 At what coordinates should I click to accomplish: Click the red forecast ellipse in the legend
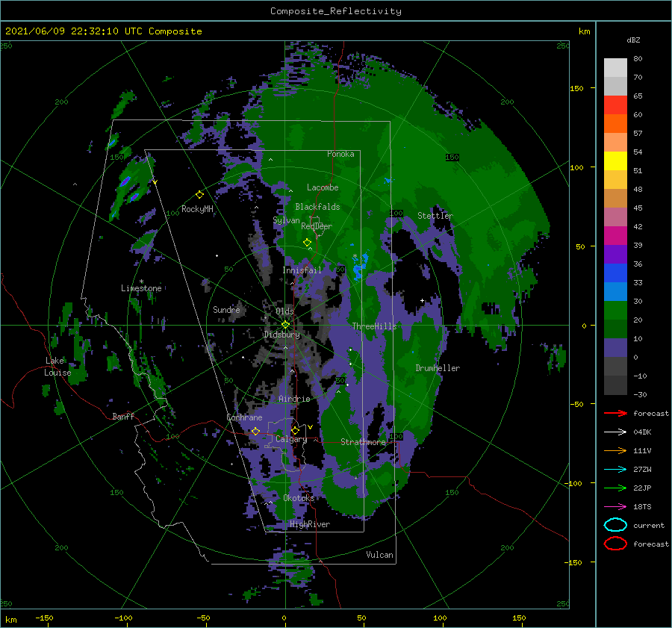click(x=615, y=544)
